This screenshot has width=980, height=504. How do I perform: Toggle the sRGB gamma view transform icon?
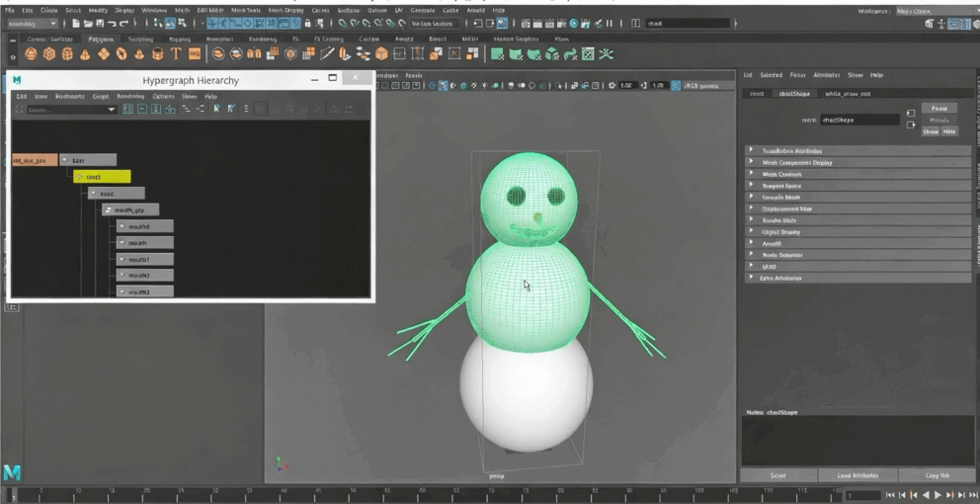(676, 86)
